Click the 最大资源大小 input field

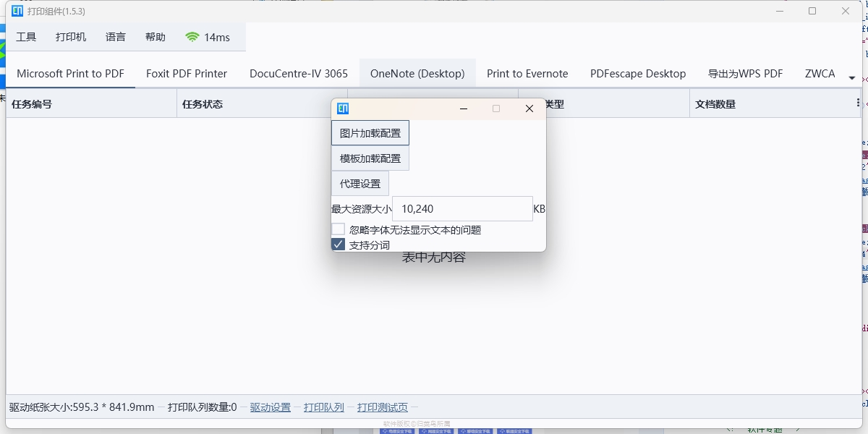click(x=462, y=209)
